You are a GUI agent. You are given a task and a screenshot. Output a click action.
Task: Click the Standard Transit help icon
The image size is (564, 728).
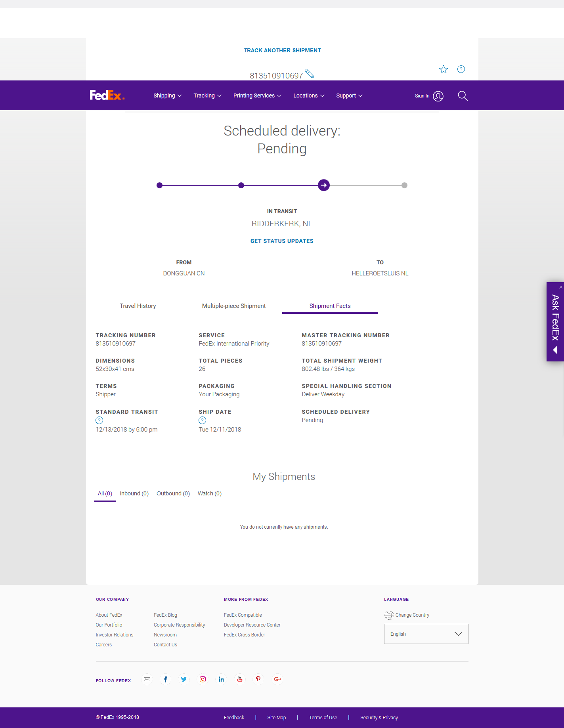tap(99, 420)
